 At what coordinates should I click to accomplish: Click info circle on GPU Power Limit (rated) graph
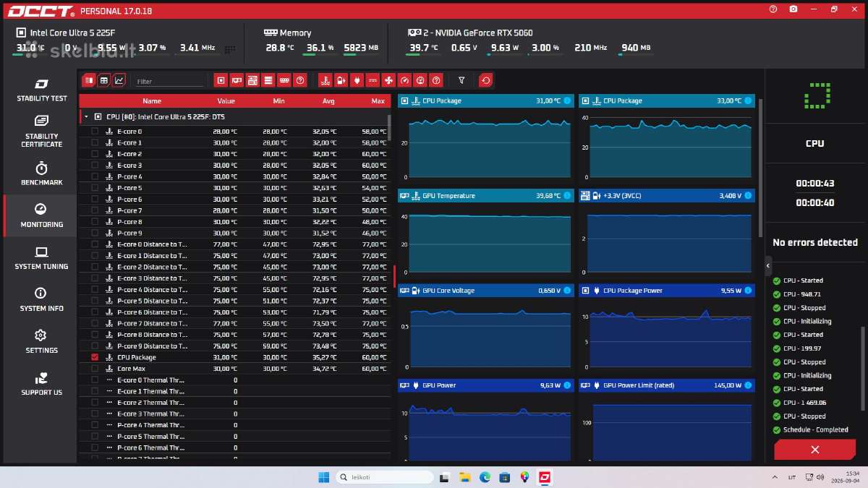747,385
